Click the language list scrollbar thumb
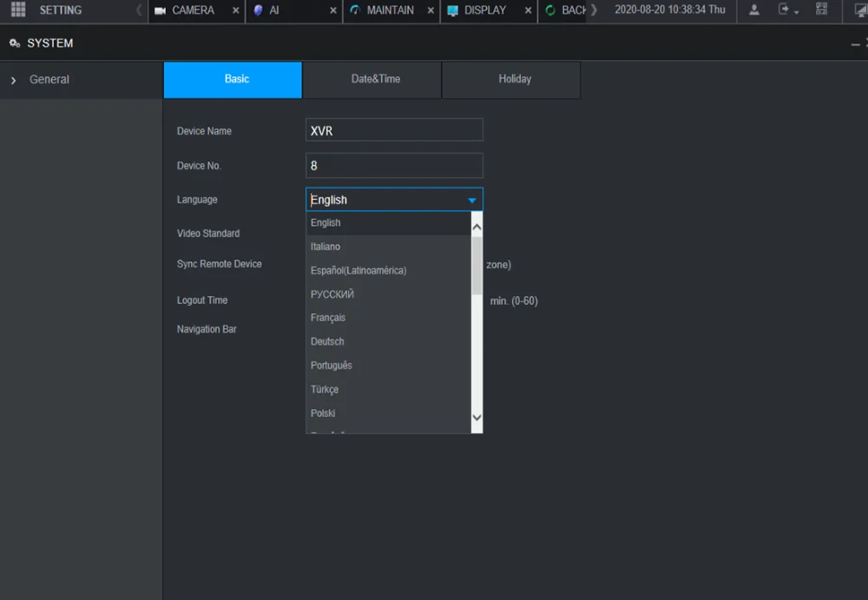 tap(477, 266)
